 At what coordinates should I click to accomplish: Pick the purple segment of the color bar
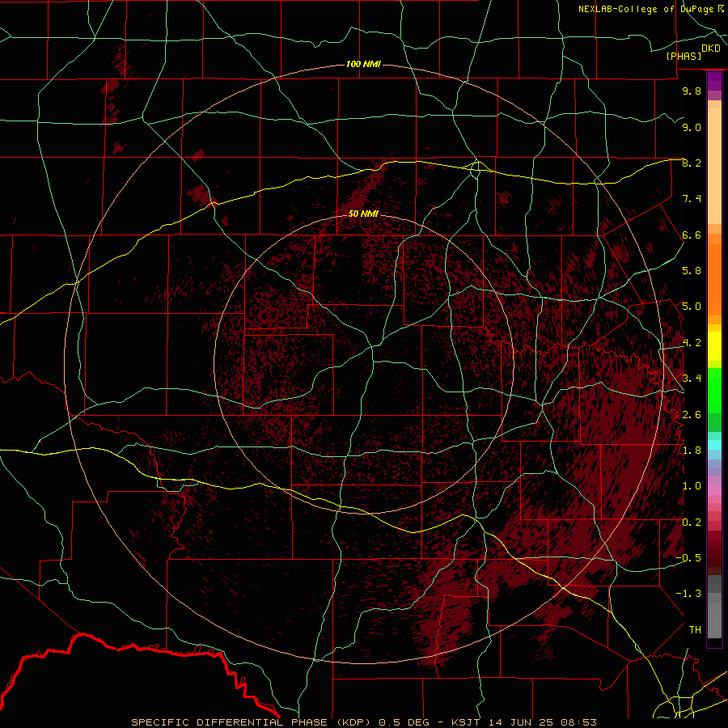point(714,81)
